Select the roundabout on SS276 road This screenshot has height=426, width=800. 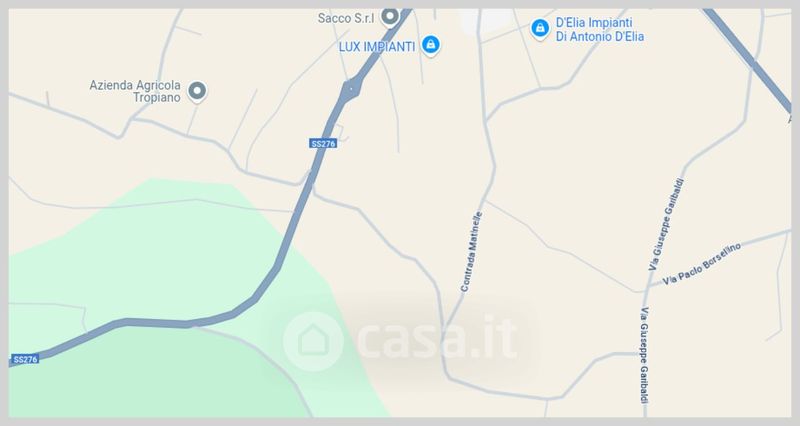pos(352,89)
